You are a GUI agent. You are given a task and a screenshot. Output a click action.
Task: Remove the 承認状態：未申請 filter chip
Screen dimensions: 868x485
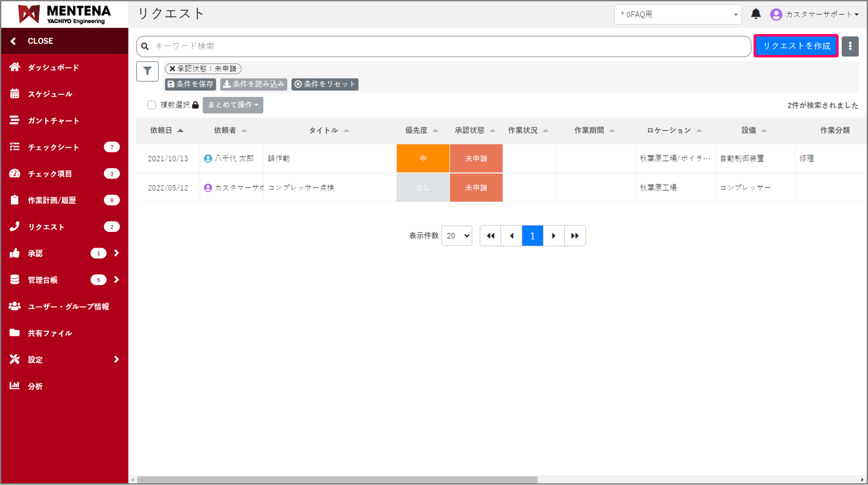[172, 68]
